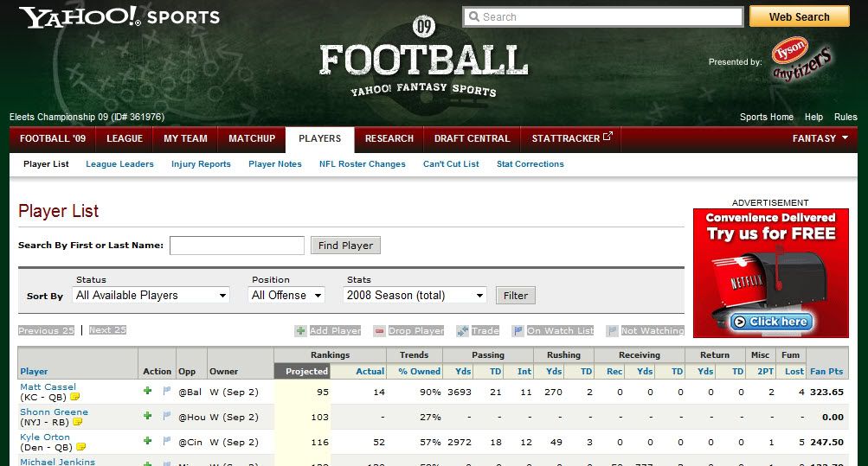Open League Leaders sub-navigation link
This screenshot has width=868, height=466.
pyautogui.click(x=119, y=163)
